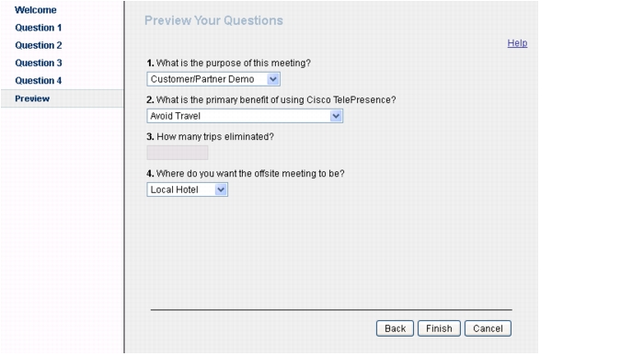Image resolution: width=644 pixels, height=356 pixels.
Task: Click the 'What is the purpose' question label
Action: [x=229, y=63]
